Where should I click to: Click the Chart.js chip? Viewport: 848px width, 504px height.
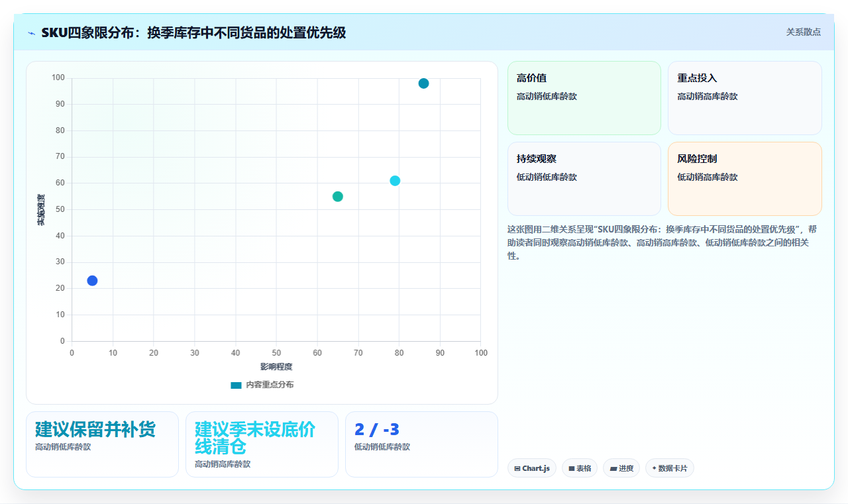tap(531, 468)
